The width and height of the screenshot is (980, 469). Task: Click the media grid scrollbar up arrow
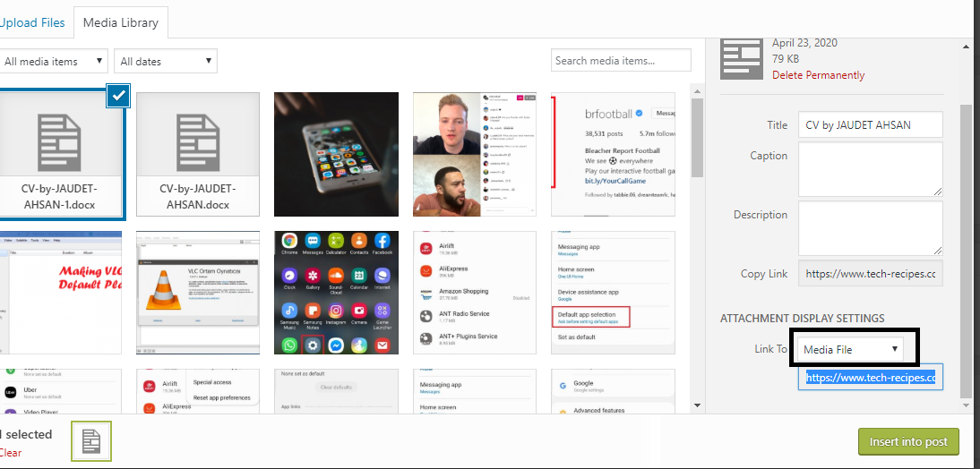point(697,90)
